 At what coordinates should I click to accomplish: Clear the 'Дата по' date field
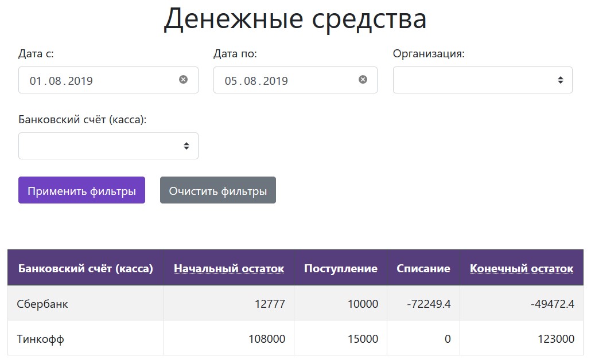point(363,80)
